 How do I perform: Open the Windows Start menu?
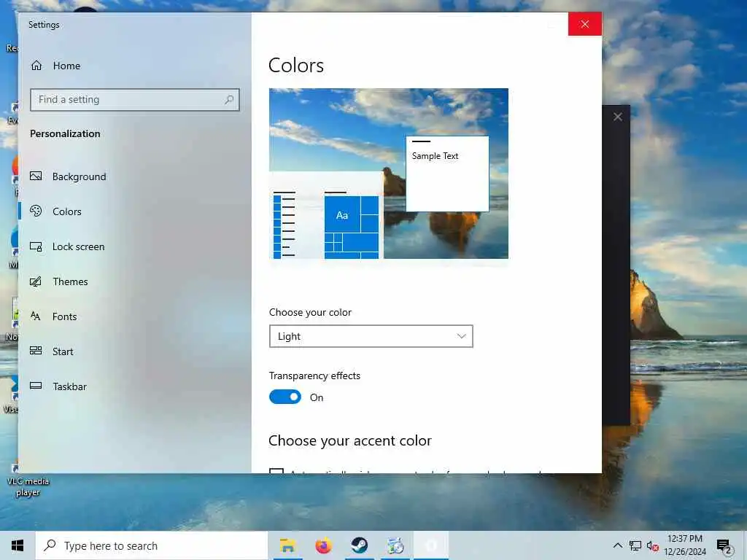point(18,545)
